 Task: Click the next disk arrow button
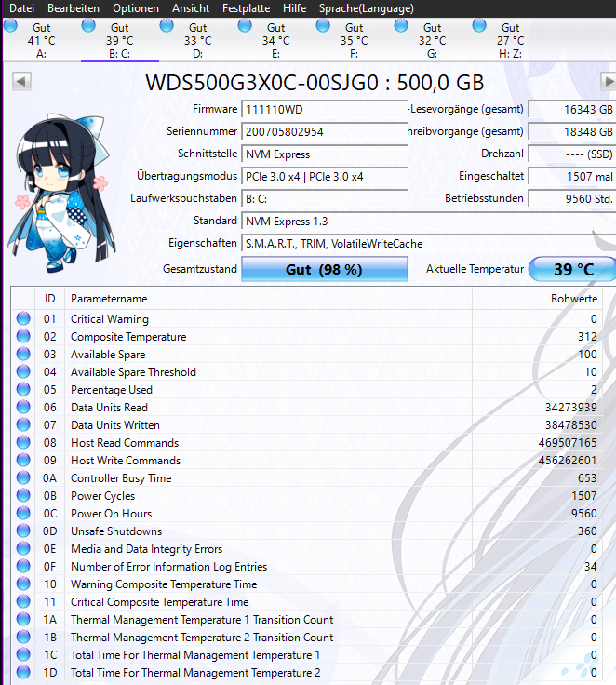609,82
